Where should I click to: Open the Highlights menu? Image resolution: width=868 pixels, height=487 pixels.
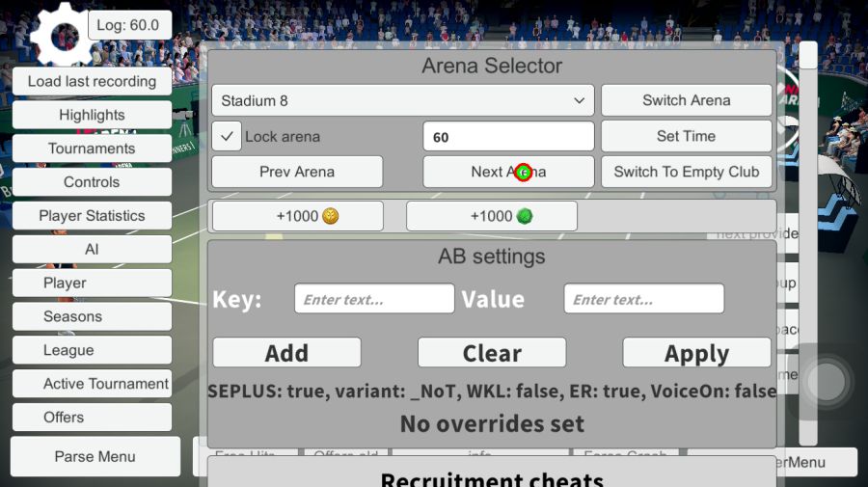[92, 115]
